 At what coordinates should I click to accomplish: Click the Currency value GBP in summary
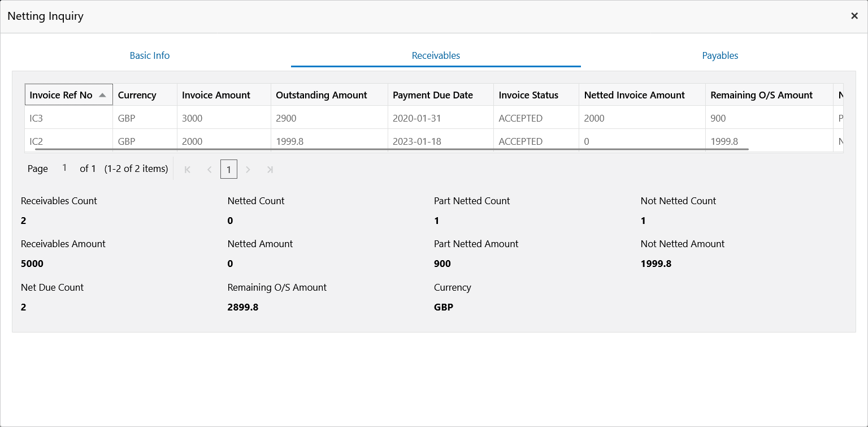(444, 307)
